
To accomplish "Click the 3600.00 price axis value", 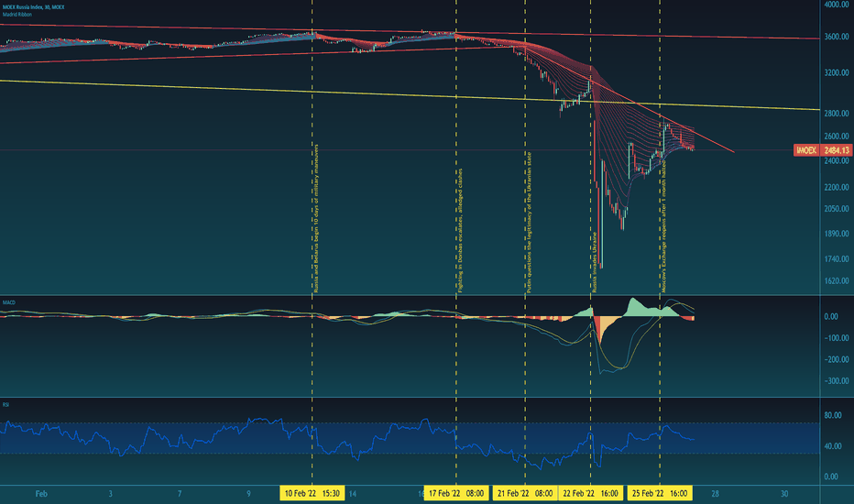I will tap(837, 37).
